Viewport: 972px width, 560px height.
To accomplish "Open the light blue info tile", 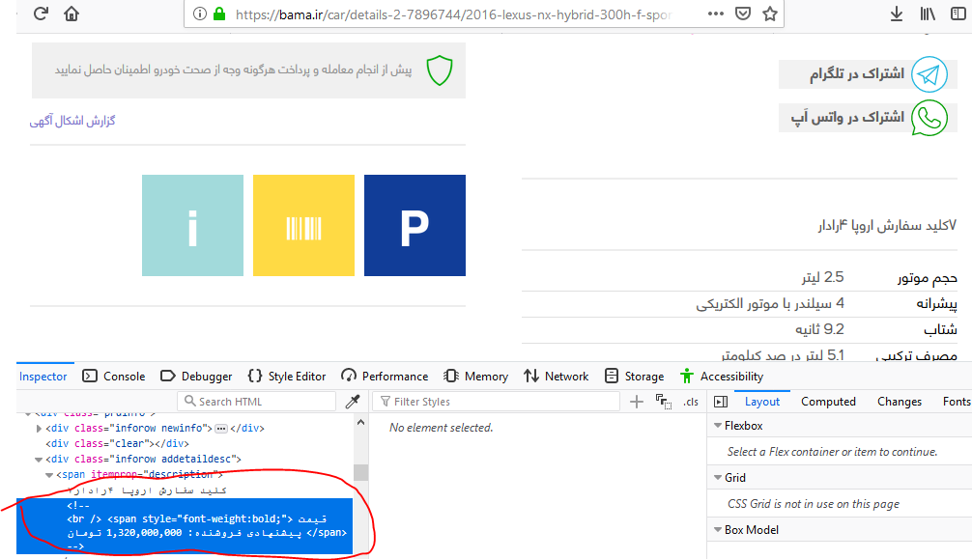I will pyautogui.click(x=193, y=226).
